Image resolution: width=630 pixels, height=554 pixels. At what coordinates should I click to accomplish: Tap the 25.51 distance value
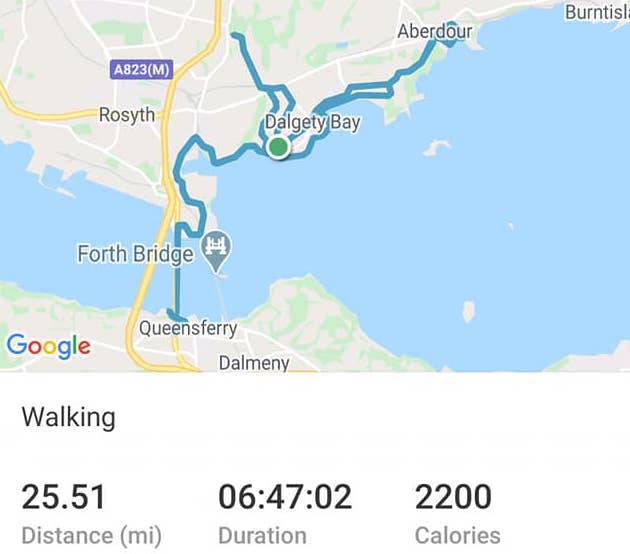(63, 497)
